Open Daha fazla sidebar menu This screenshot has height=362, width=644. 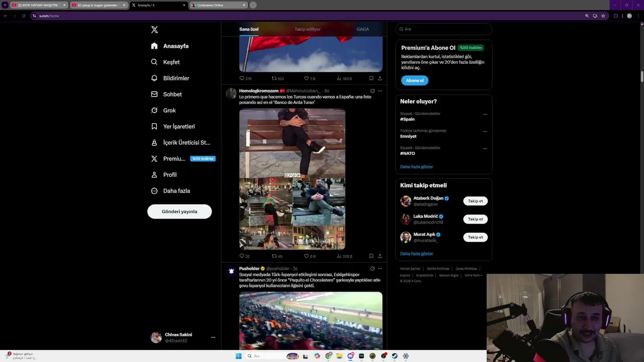[x=171, y=191]
